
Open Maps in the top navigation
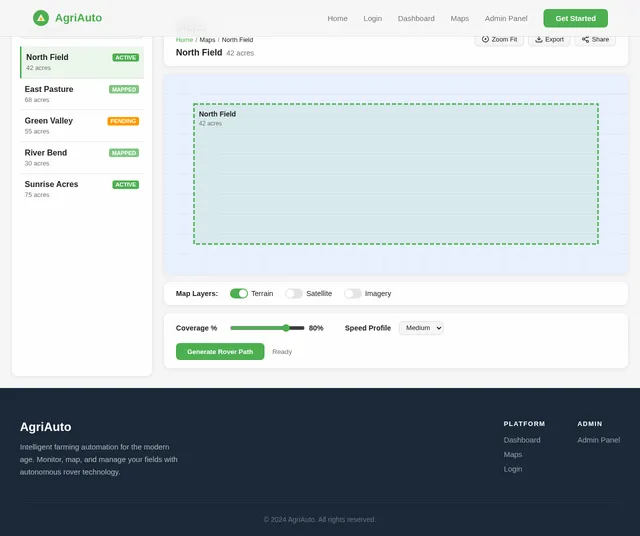[x=460, y=18]
